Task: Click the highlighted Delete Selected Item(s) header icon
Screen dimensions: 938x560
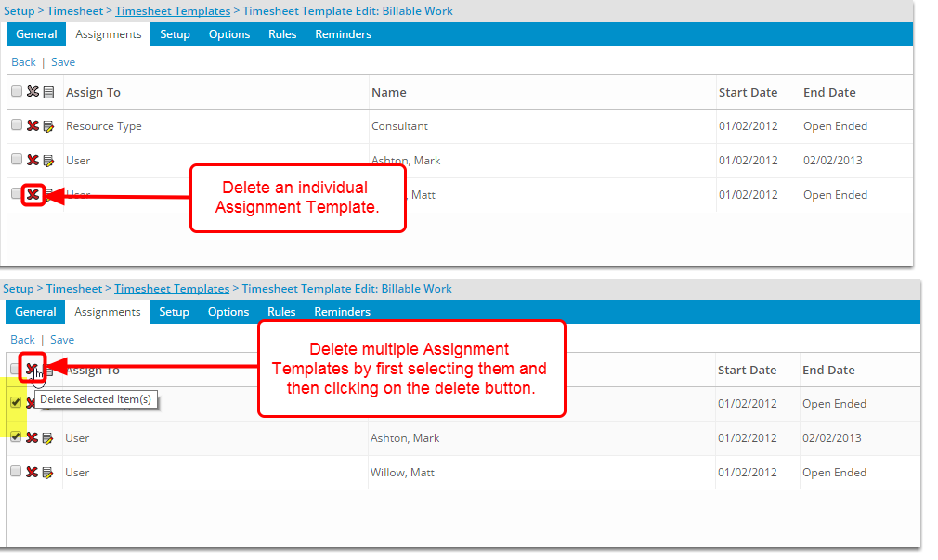Action: [x=33, y=369]
